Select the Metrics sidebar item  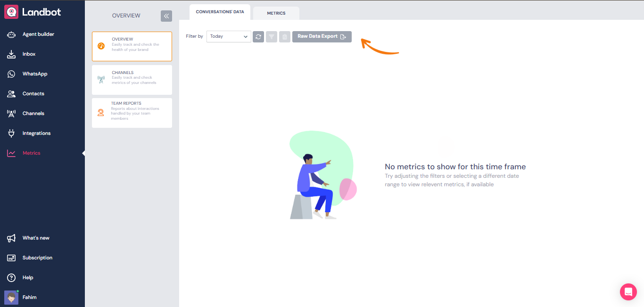(x=31, y=153)
